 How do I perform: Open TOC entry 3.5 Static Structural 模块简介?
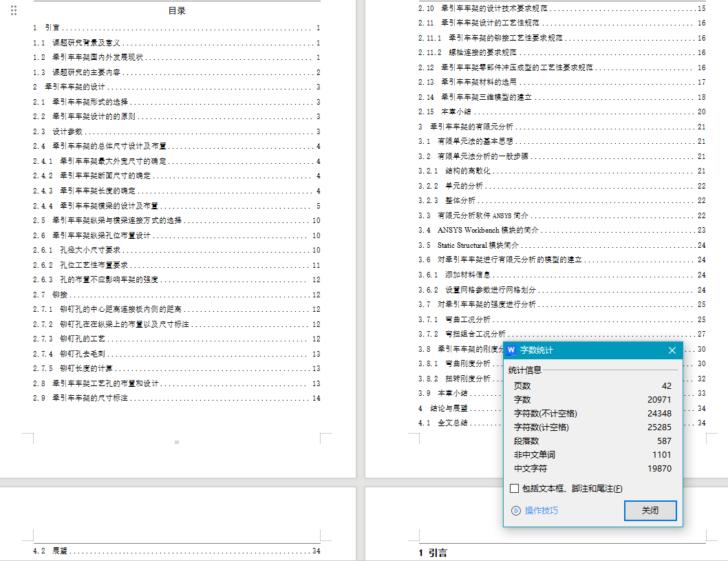point(561,245)
